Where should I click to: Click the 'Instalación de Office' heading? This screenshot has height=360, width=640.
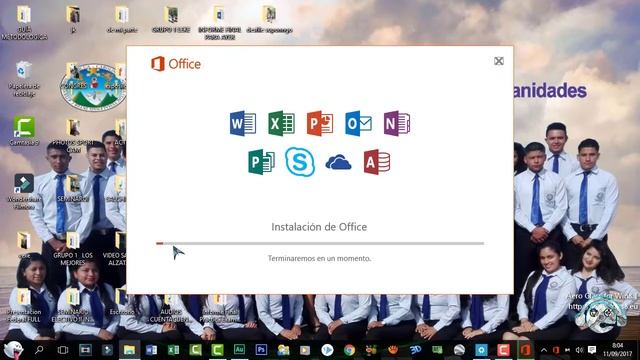click(x=319, y=227)
